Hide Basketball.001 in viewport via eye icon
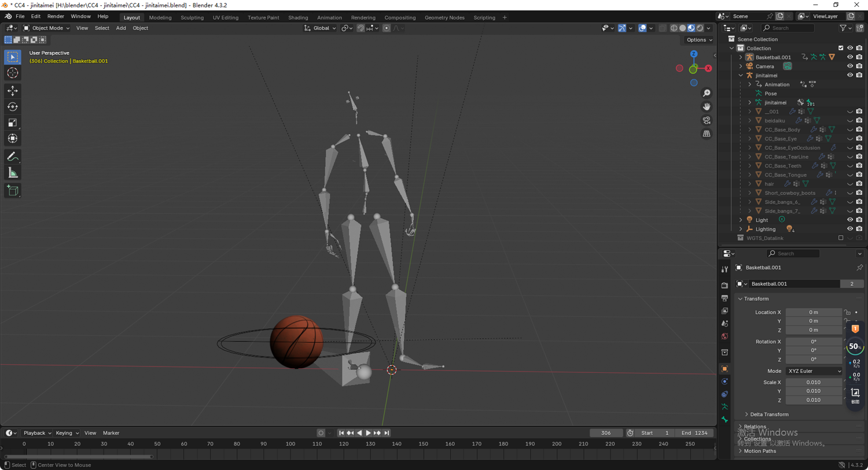Screen dimensions: 868x470 (850, 57)
